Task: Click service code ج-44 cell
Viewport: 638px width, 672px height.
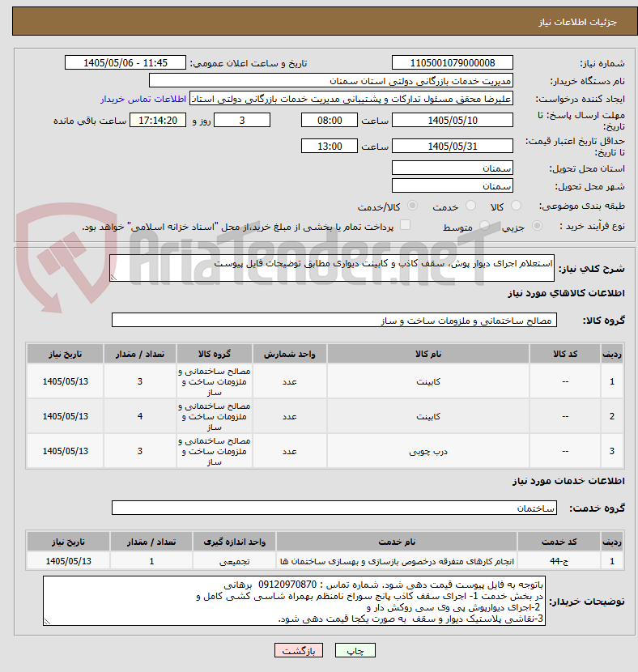Action: pos(559,561)
